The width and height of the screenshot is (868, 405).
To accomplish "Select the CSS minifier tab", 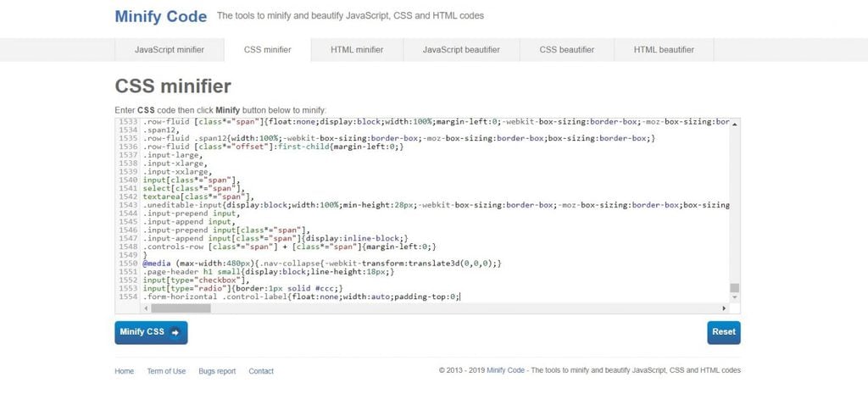I will pyautogui.click(x=267, y=50).
